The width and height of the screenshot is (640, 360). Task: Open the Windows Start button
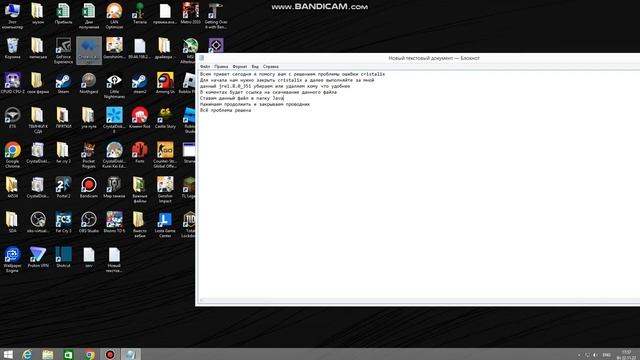pyautogui.click(x=8, y=354)
